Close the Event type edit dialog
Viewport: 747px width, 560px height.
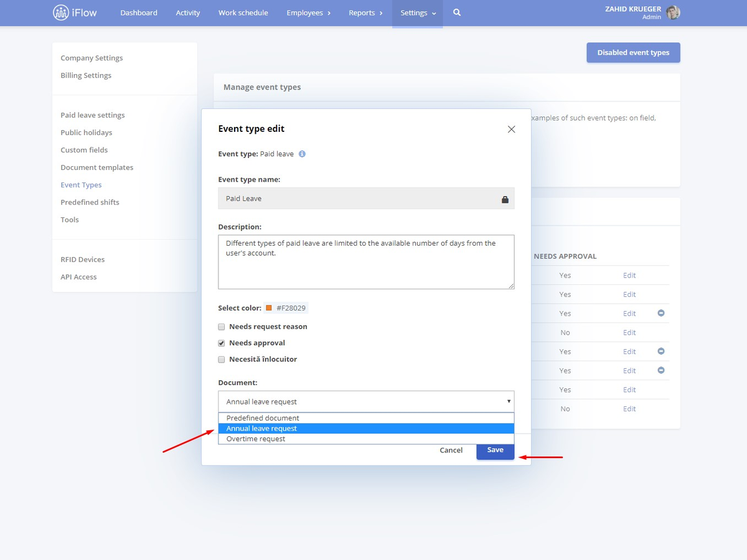(512, 129)
